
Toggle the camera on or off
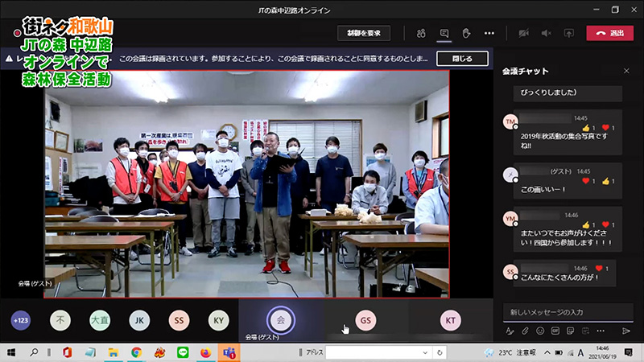(x=524, y=33)
